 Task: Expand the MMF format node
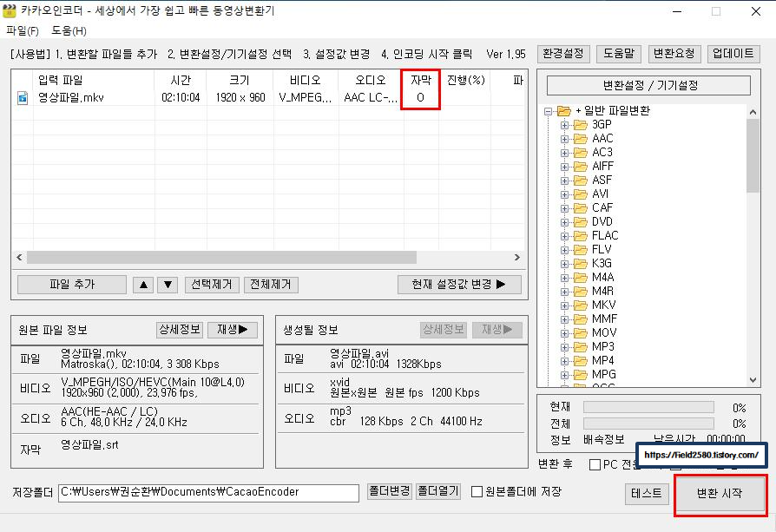tap(564, 319)
